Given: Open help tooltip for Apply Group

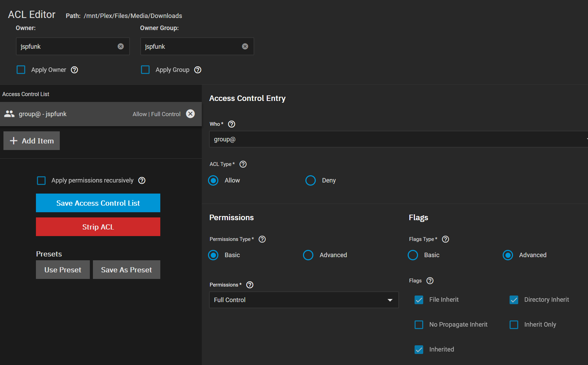Looking at the screenshot, I should pos(198,70).
